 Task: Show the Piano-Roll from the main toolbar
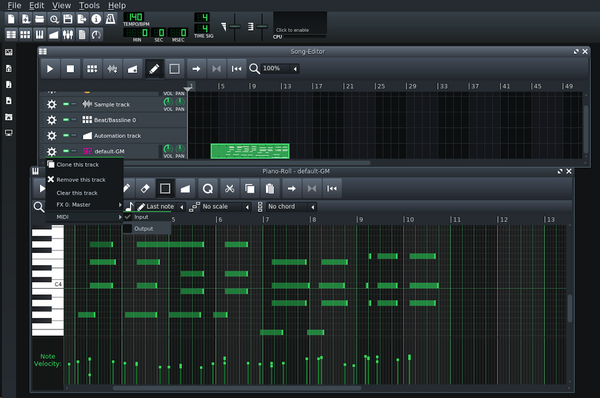point(39,34)
